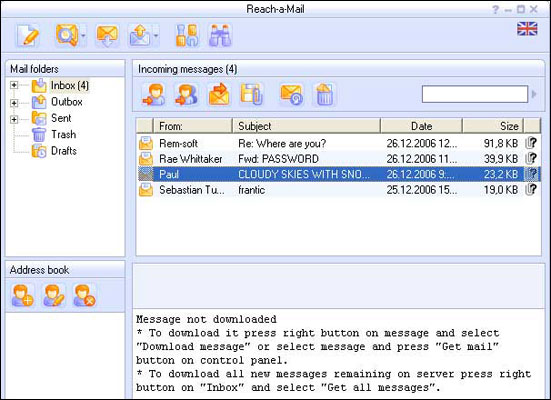Click the size value "23,2 KB"

501,174
